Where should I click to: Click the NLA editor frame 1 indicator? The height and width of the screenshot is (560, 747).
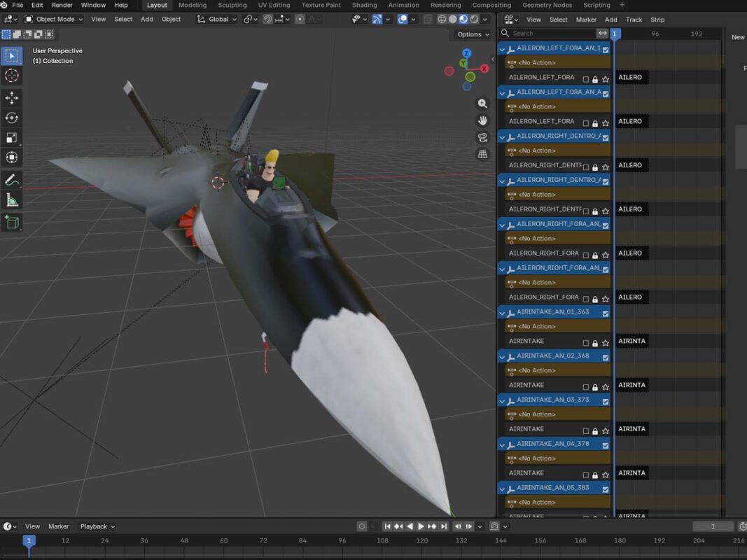point(615,34)
